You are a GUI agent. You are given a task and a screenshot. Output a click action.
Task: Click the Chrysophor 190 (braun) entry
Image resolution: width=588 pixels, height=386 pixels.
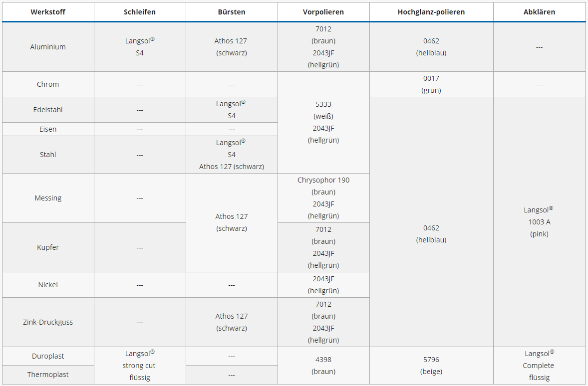(323, 186)
